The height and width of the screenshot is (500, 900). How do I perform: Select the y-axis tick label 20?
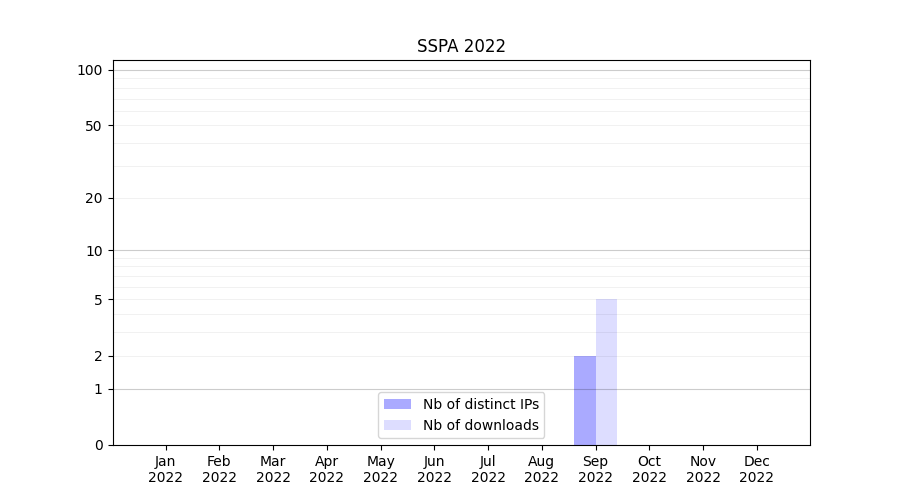tap(94, 198)
